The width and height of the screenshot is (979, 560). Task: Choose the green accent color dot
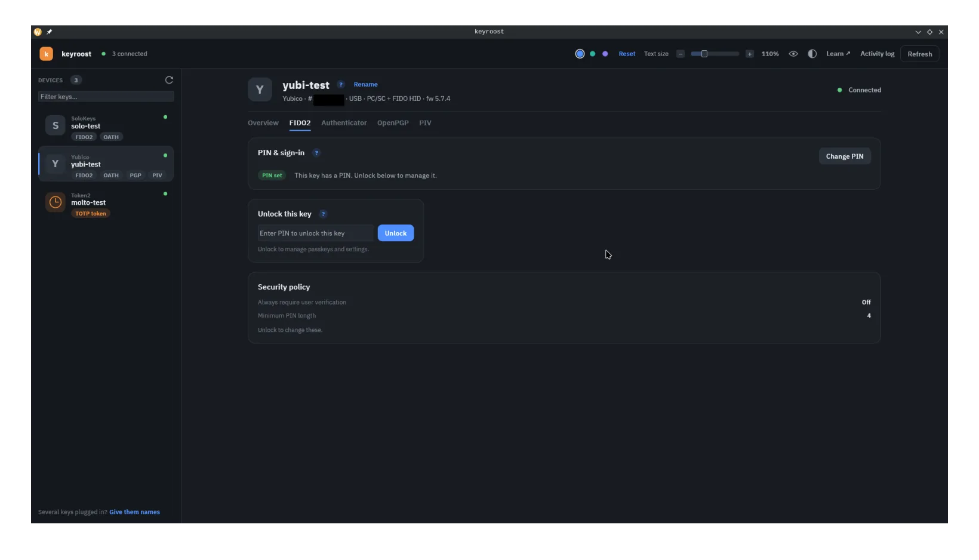tap(592, 54)
